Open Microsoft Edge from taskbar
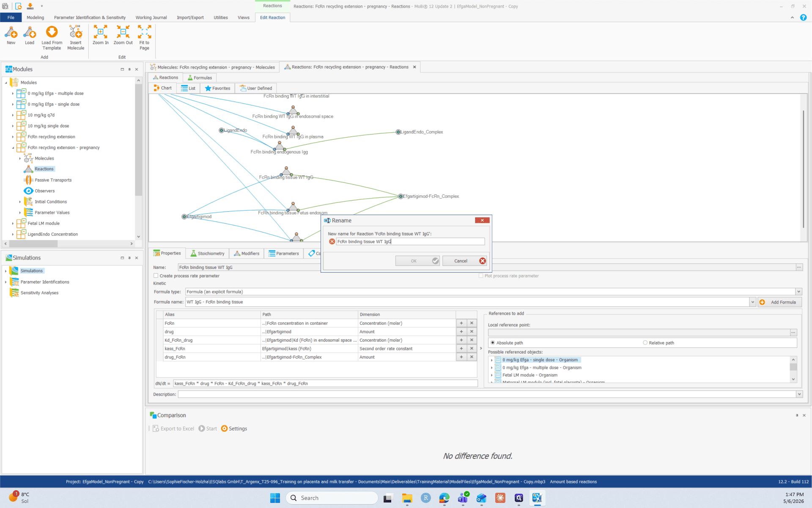The width and height of the screenshot is (812, 508). 444,498
